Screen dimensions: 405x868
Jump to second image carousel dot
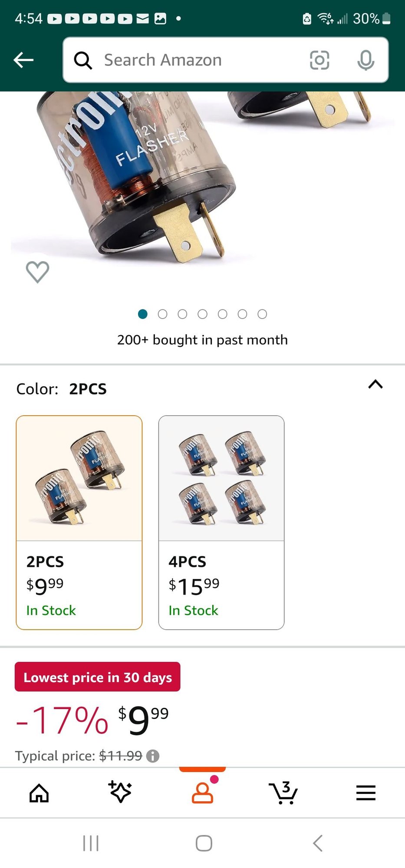[x=162, y=314]
